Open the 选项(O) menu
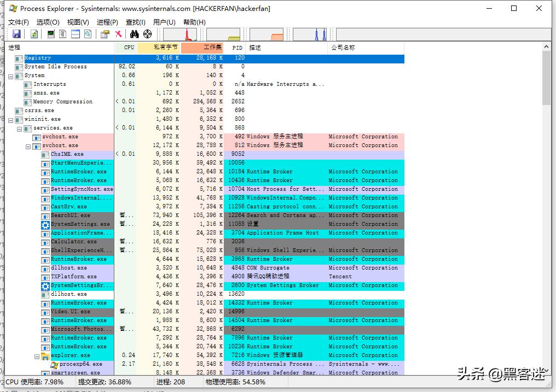556x392 pixels. tap(47, 22)
